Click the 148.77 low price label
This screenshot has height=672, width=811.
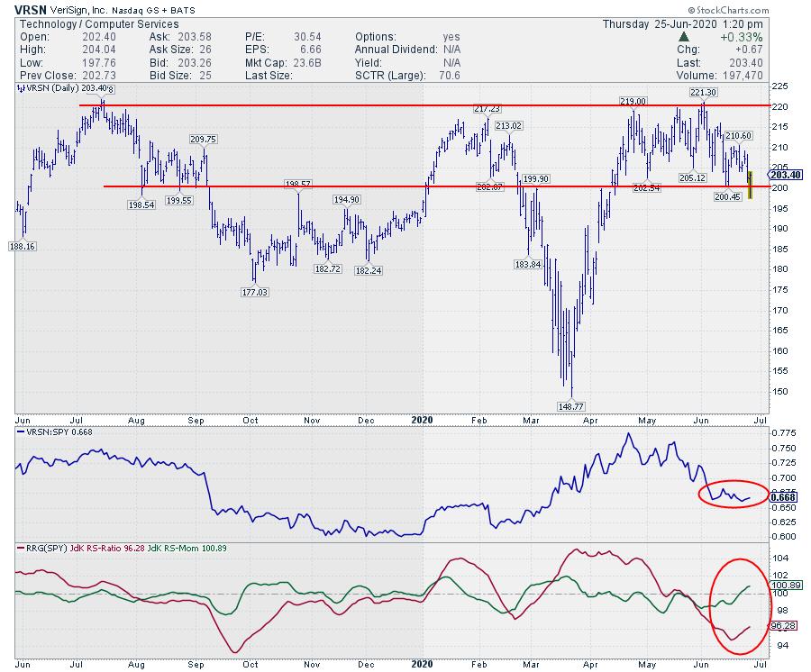[571, 406]
